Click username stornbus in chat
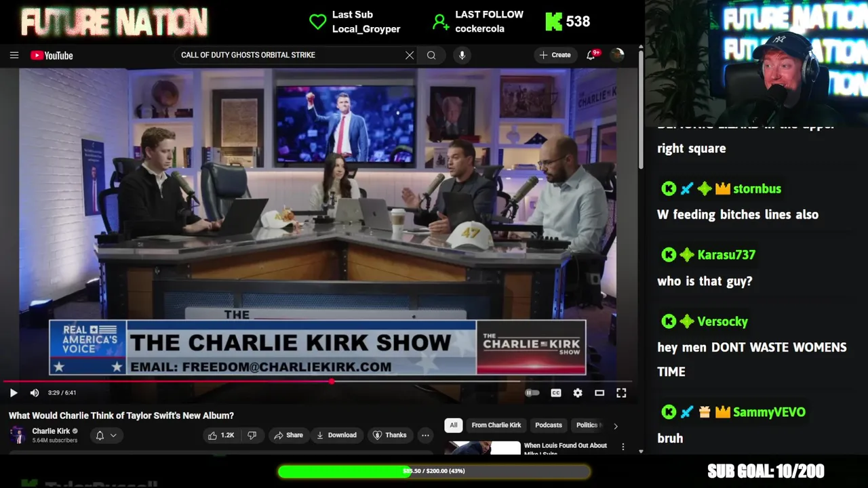Viewport: 868px width, 488px height. [757, 189]
